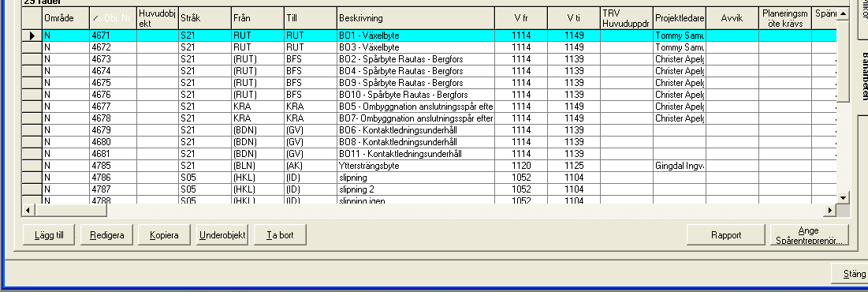Image resolution: width=868 pixels, height=292 pixels.
Task: Click the Ange Spårentreprenör button
Action: tap(809, 235)
